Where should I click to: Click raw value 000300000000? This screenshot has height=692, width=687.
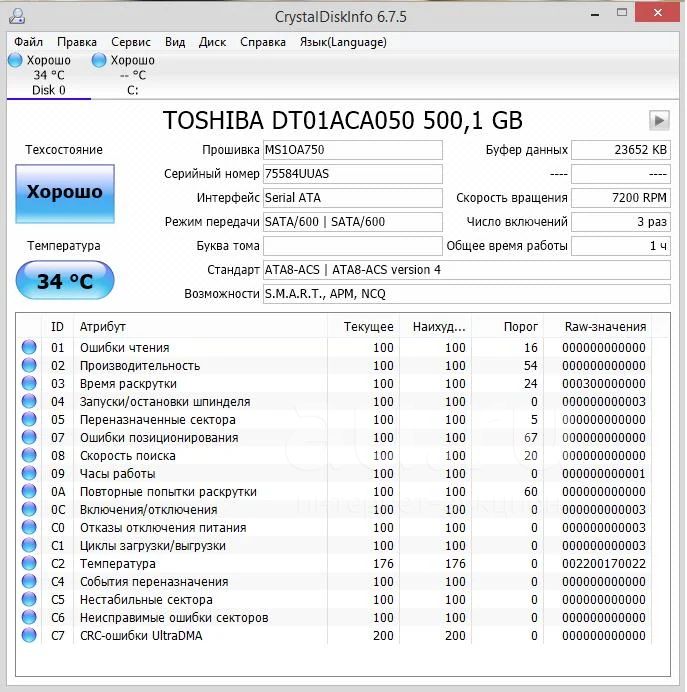point(604,384)
